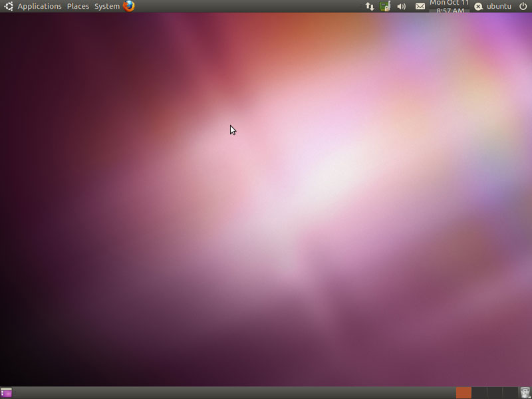Open the Places menu
The image size is (532, 399).
[78, 6]
